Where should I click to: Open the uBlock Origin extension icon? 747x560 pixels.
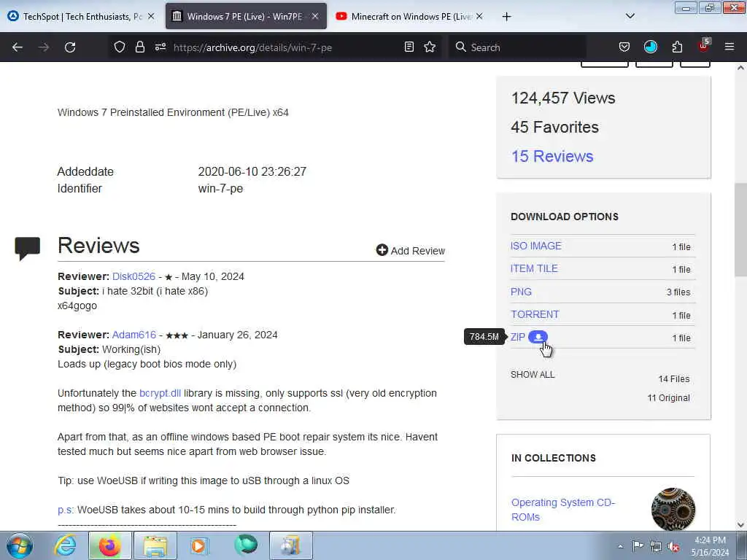point(704,46)
